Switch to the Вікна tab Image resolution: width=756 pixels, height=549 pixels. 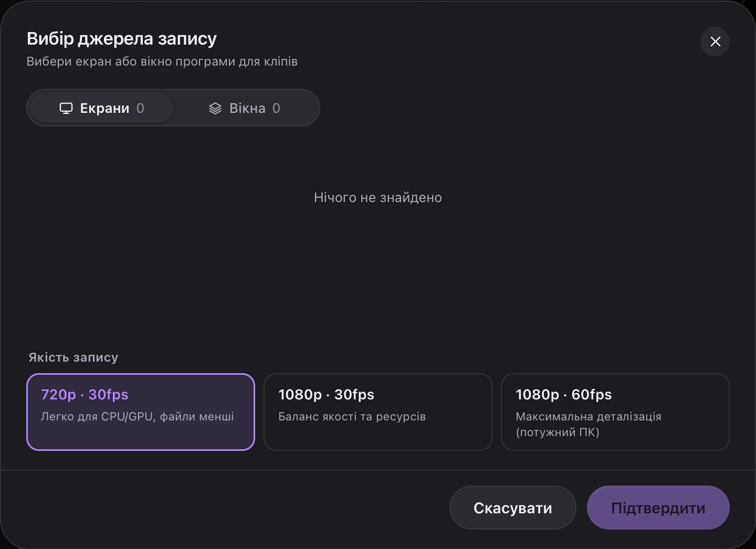pos(245,108)
